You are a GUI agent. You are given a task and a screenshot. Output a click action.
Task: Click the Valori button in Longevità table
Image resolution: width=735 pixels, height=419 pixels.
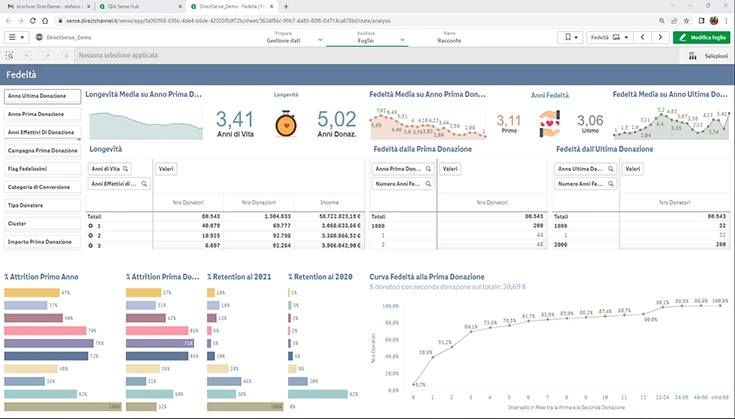tap(166, 169)
